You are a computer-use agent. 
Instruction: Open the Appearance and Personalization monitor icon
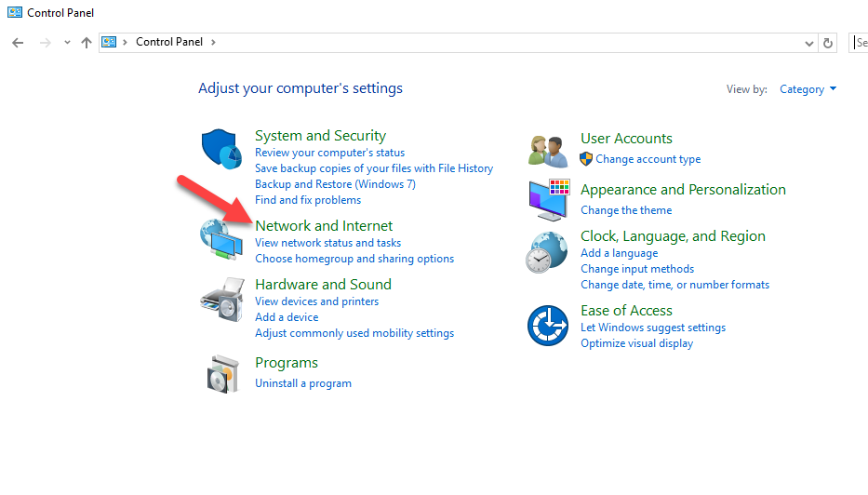[x=549, y=199]
